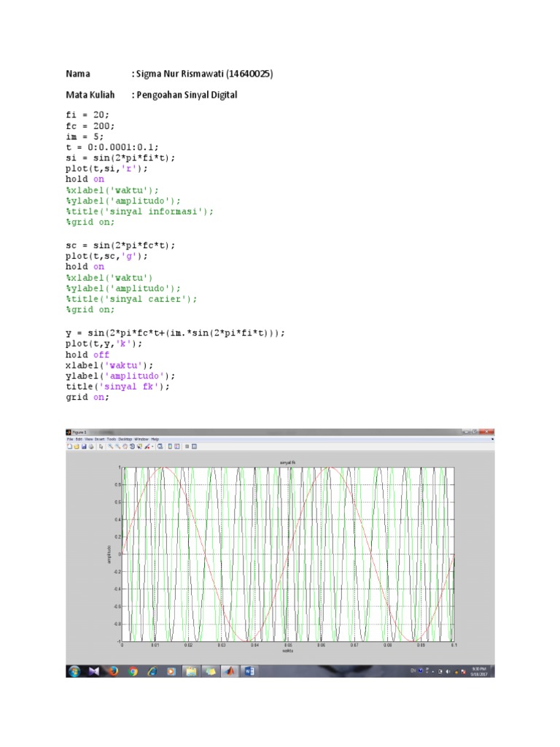Click the Link Plot icon
560x747 pixels.
click(x=160, y=446)
